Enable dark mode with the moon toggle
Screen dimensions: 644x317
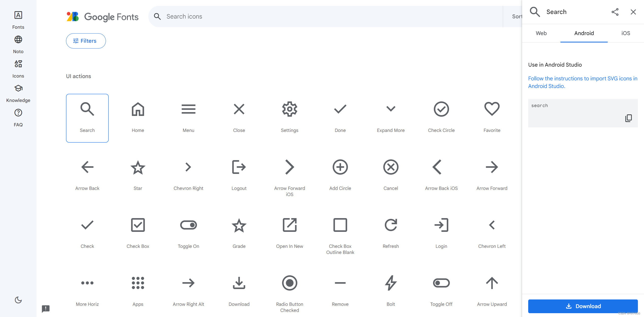pyautogui.click(x=18, y=300)
